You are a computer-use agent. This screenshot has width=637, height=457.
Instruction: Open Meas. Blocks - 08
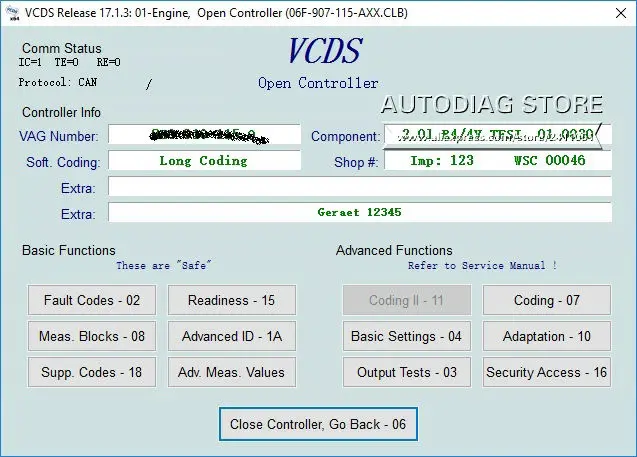click(x=92, y=336)
